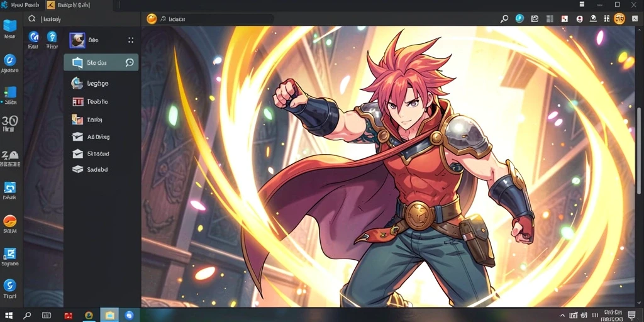Image resolution: width=644 pixels, height=322 pixels.
Task: Click the orange round avatar toolbar icon
Action: coord(619,18)
